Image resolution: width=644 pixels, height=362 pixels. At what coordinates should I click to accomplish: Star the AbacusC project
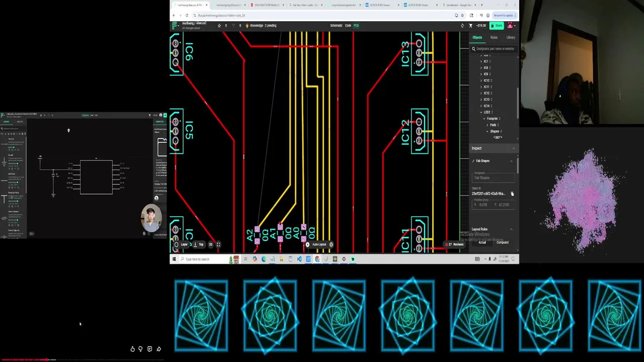coord(219,26)
